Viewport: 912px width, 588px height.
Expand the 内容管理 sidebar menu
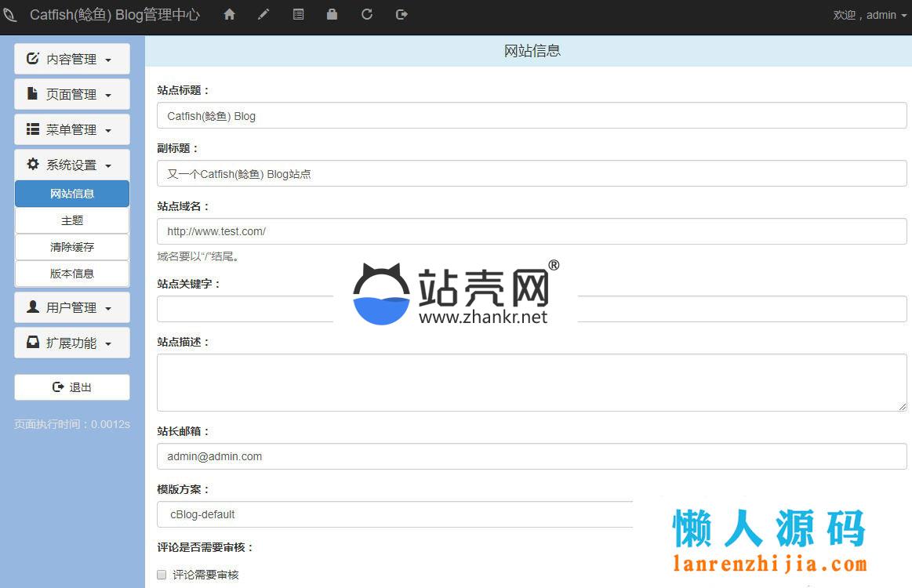(72, 59)
